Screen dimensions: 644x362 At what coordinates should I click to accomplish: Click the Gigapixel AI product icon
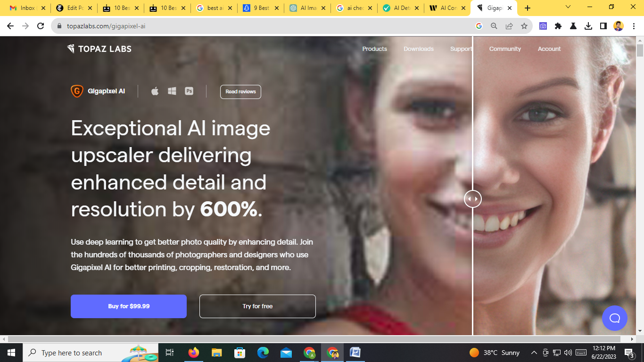click(77, 91)
